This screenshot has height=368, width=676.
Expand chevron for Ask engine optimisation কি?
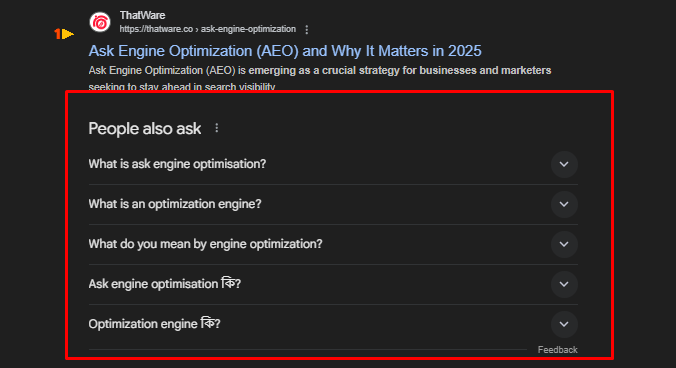564,284
